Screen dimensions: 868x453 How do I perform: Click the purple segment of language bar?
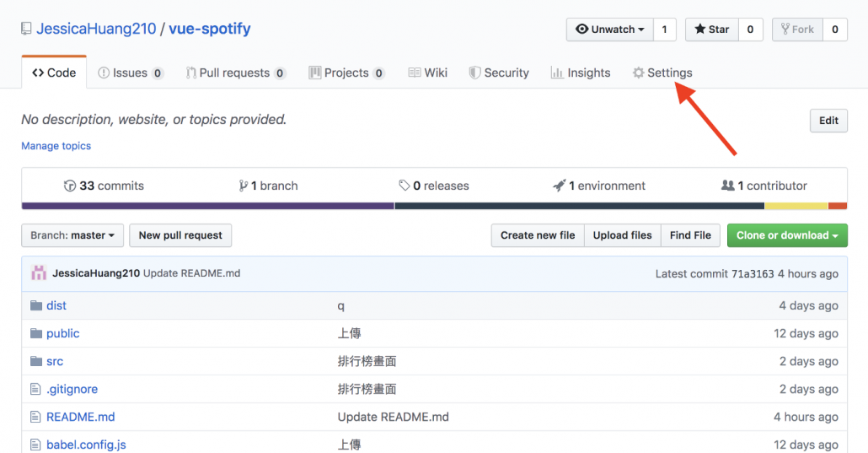click(207, 206)
